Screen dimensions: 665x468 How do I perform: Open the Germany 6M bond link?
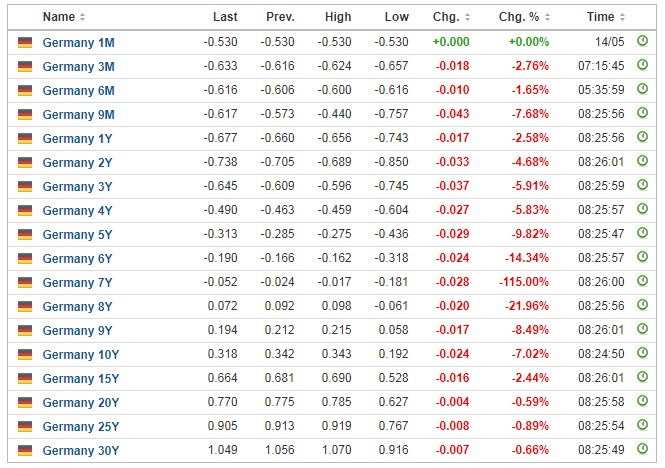[78, 90]
